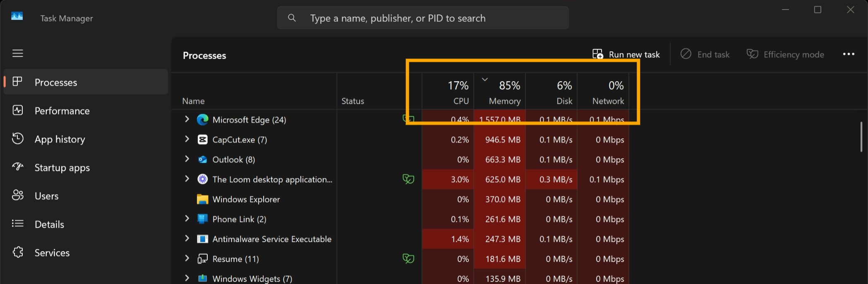The image size is (868, 284).
Task: Click the Task Manager app icon
Action: [17, 17]
